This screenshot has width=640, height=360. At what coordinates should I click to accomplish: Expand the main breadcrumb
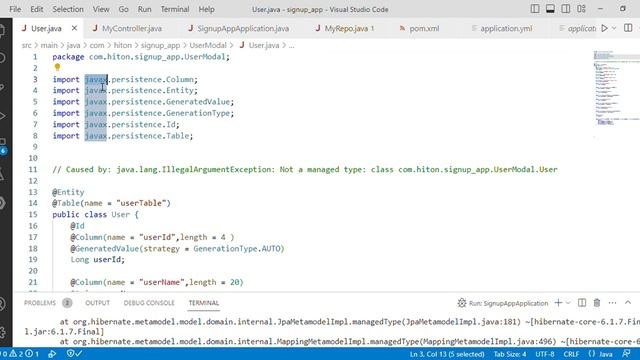pos(49,45)
